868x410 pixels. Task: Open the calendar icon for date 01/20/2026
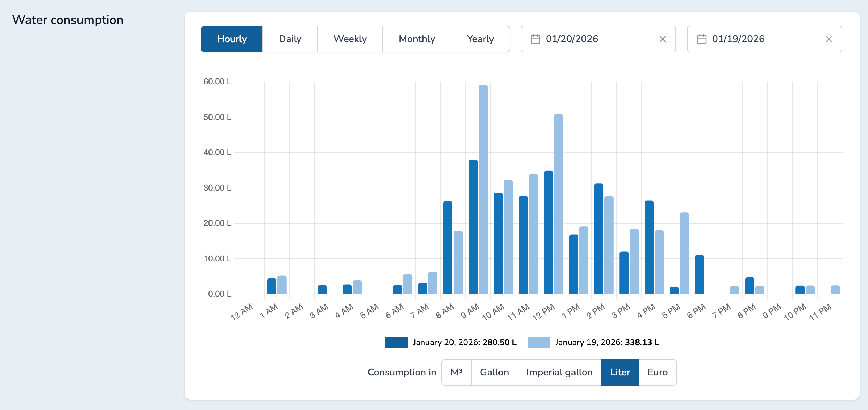pyautogui.click(x=535, y=39)
